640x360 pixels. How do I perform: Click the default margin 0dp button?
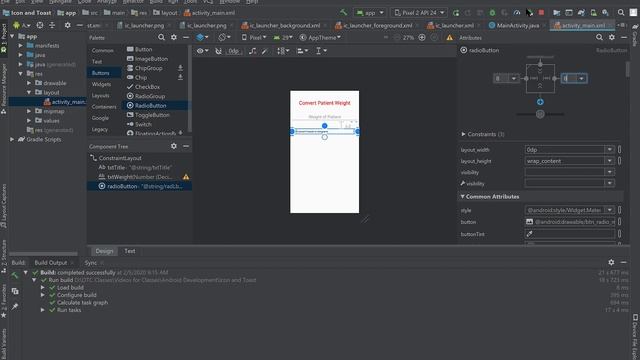[x=233, y=51]
